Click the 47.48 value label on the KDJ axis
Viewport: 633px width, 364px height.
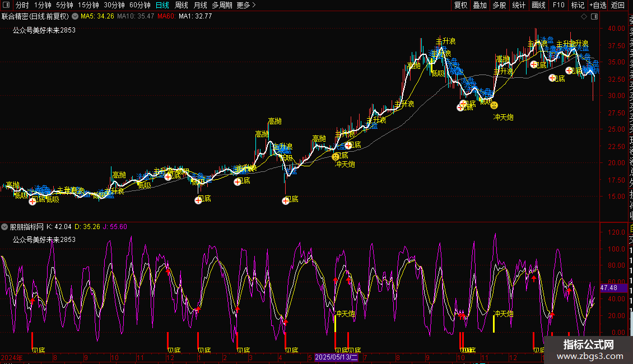608,287
